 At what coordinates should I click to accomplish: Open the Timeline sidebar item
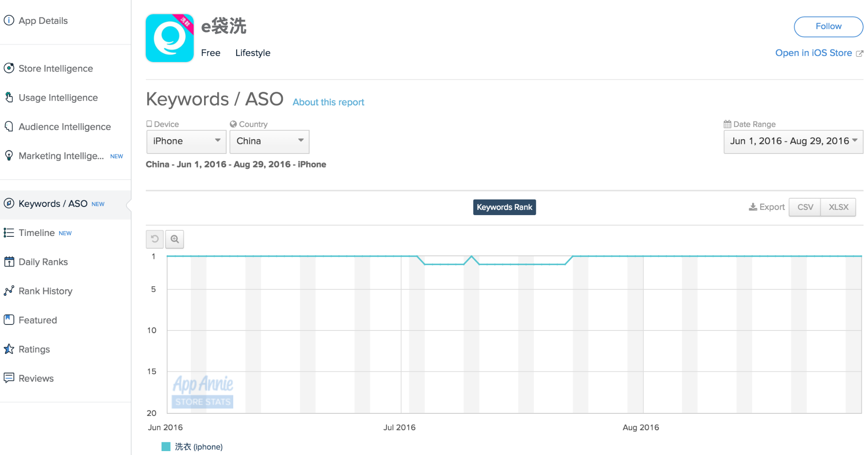36,233
